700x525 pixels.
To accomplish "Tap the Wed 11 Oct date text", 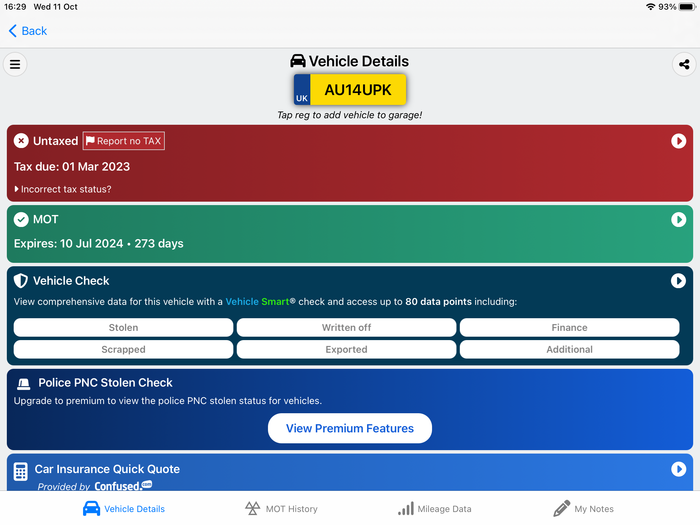I will point(56,7).
